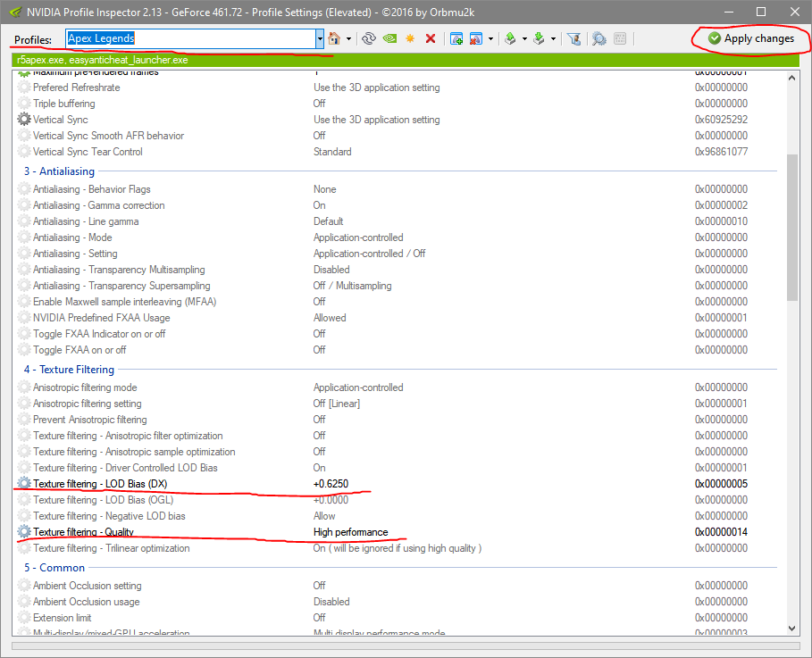This screenshot has width=812, height=658.
Task: Click the grayed bit value editor icon
Action: click(x=620, y=38)
